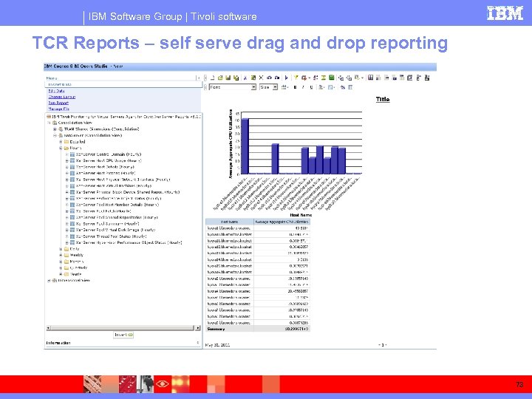Select XenServer Thread Pool Status (Hourly)
Viewport: 532px width, 399px height.
[x=111, y=236]
